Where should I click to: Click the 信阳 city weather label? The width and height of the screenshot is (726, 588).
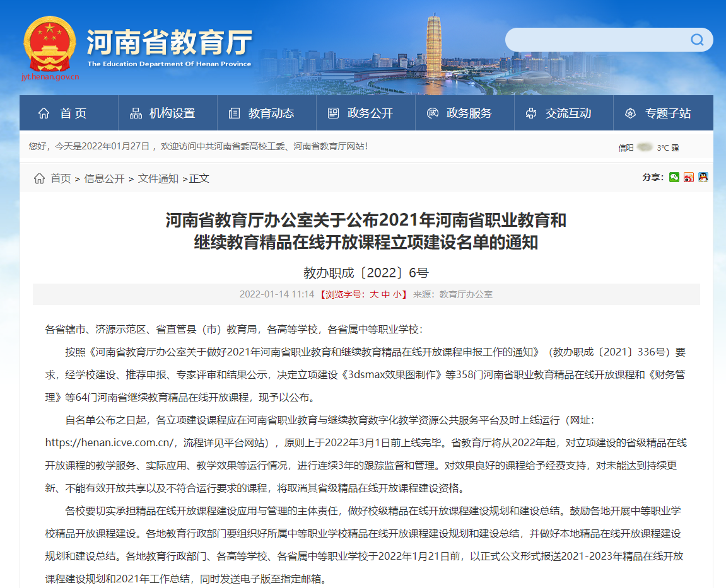pyautogui.click(x=626, y=147)
